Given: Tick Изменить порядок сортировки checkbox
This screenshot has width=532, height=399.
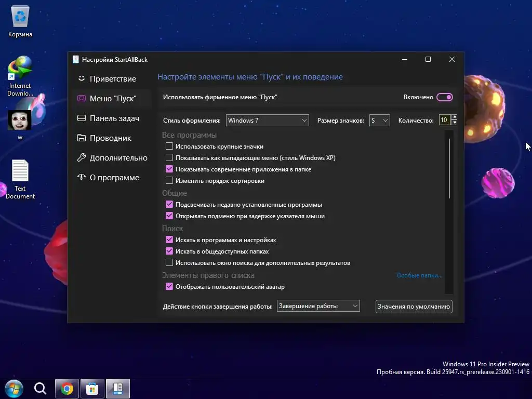Looking at the screenshot, I should coord(169,180).
